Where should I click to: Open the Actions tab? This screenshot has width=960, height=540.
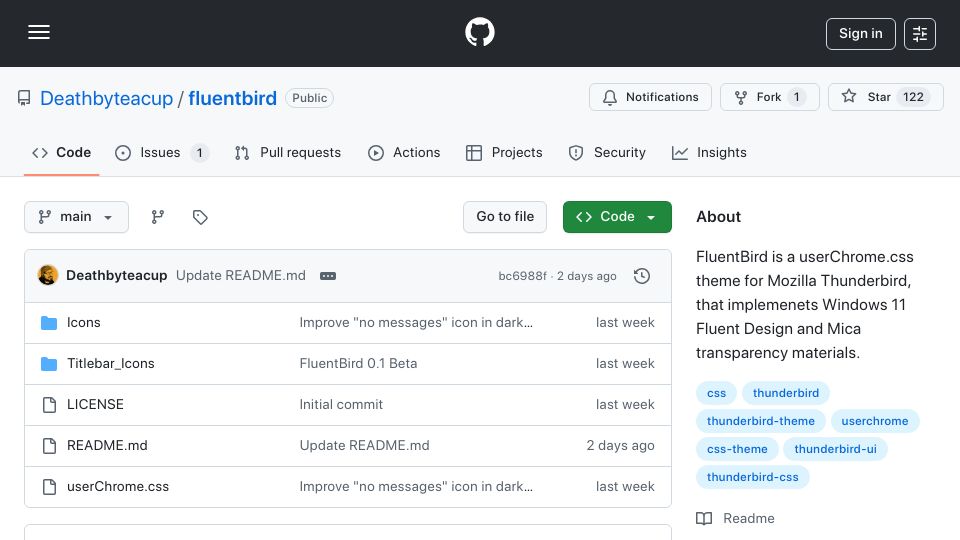point(404,152)
